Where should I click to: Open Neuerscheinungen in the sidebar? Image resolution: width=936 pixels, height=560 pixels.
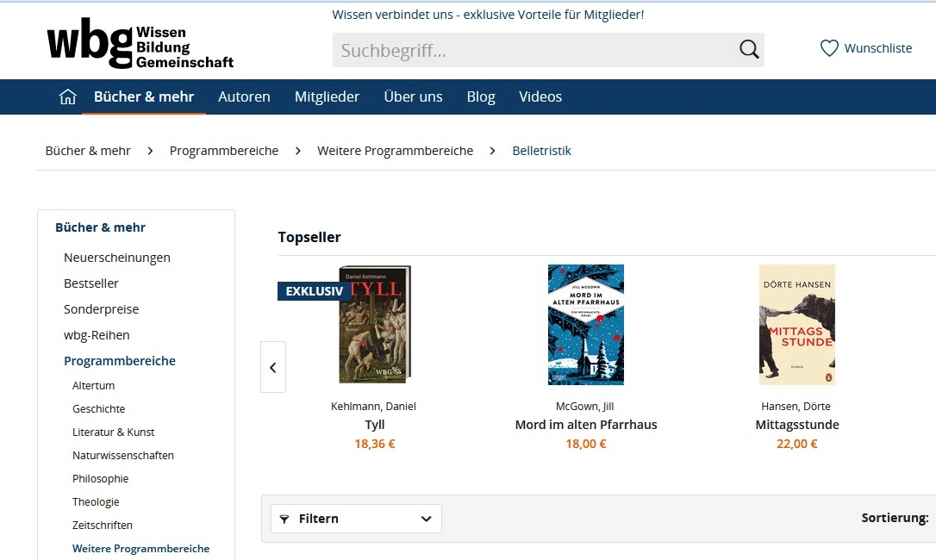117,258
